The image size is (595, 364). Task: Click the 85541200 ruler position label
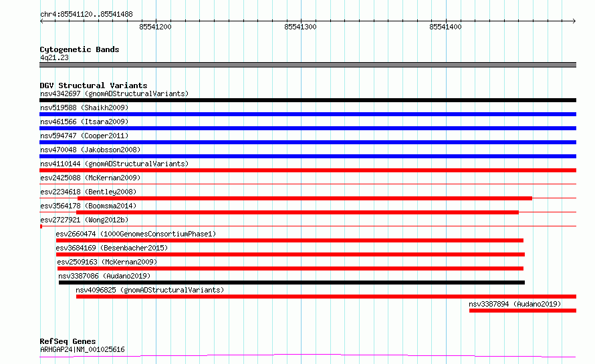(x=155, y=27)
